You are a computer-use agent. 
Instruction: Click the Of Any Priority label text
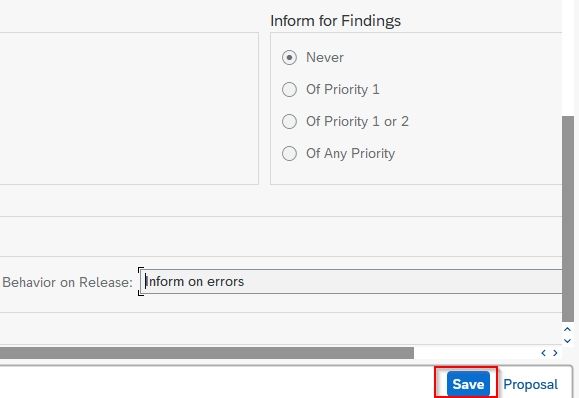(x=350, y=154)
